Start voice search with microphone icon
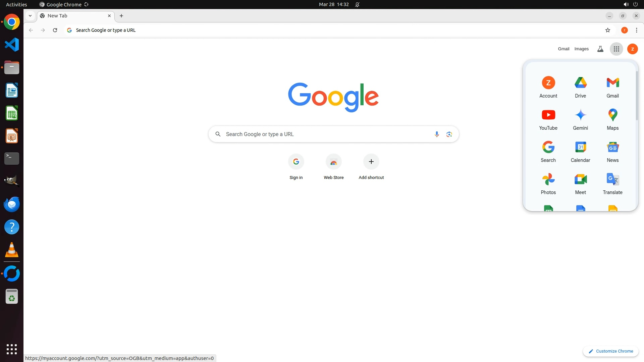 click(x=436, y=134)
